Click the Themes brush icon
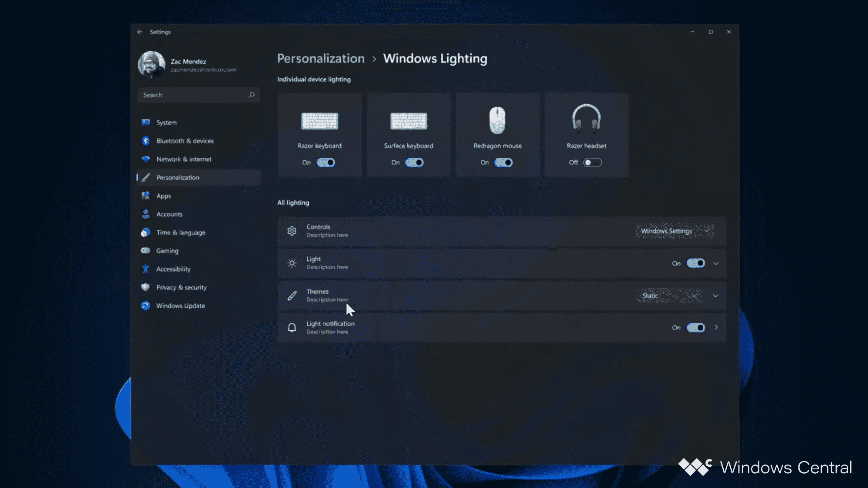The height and width of the screenshot is (488, 868). pos(292,295)
